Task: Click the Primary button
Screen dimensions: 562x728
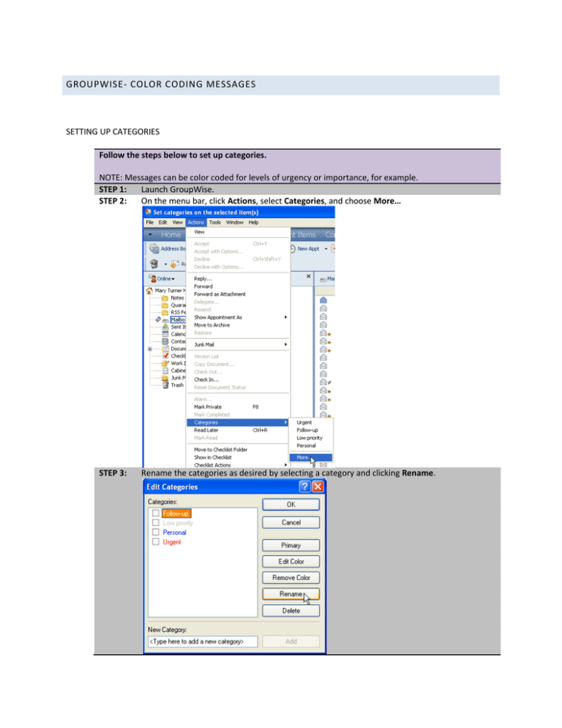Action: tap(291, 545)
